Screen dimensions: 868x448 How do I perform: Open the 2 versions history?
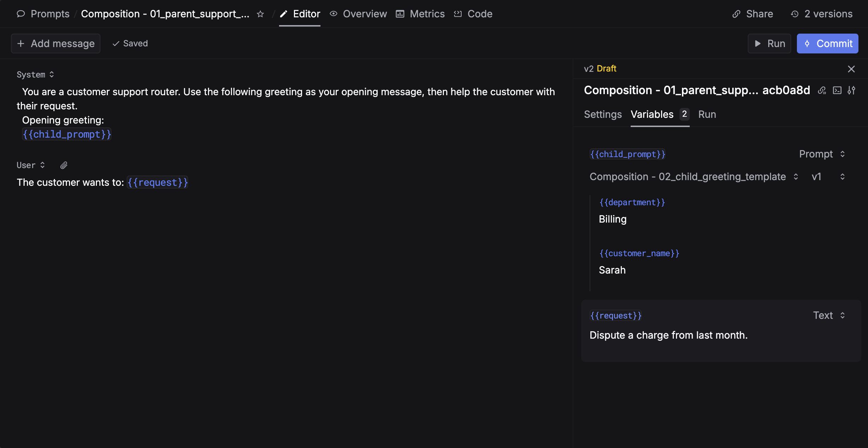pyautogui.click(x=821, y=14)
